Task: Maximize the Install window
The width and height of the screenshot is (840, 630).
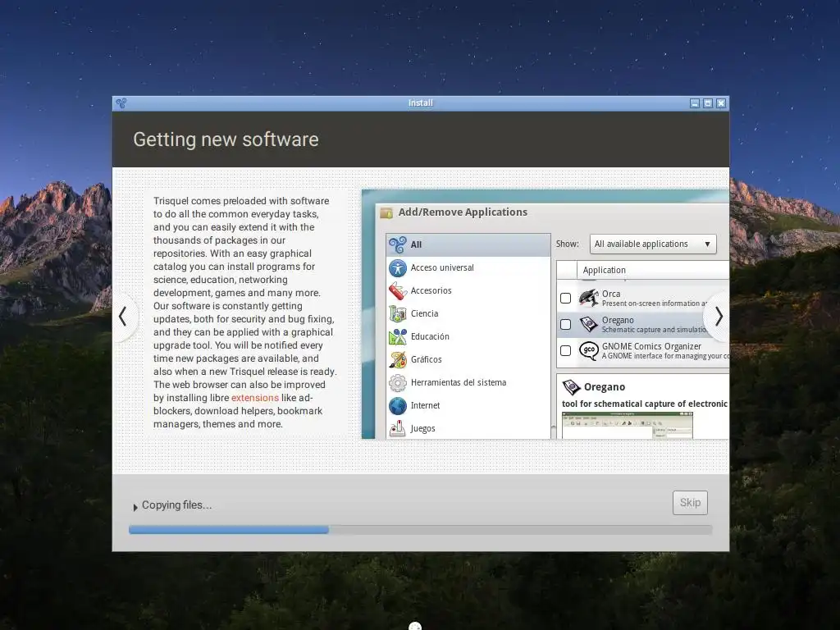Action: pos(708,103)
